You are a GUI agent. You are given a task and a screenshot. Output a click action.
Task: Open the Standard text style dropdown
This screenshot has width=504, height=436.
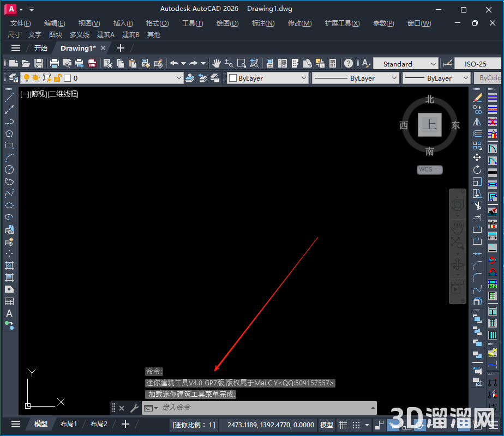433,64
